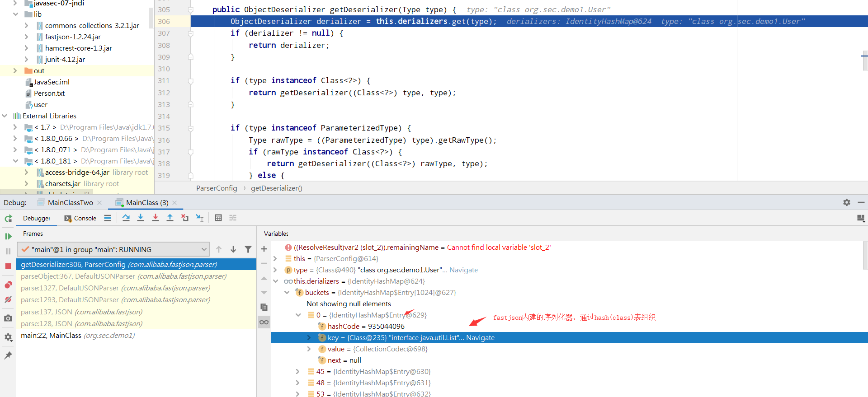Select Person.txt in project tree
The image size is (868, 397).
tap(49, 93)
